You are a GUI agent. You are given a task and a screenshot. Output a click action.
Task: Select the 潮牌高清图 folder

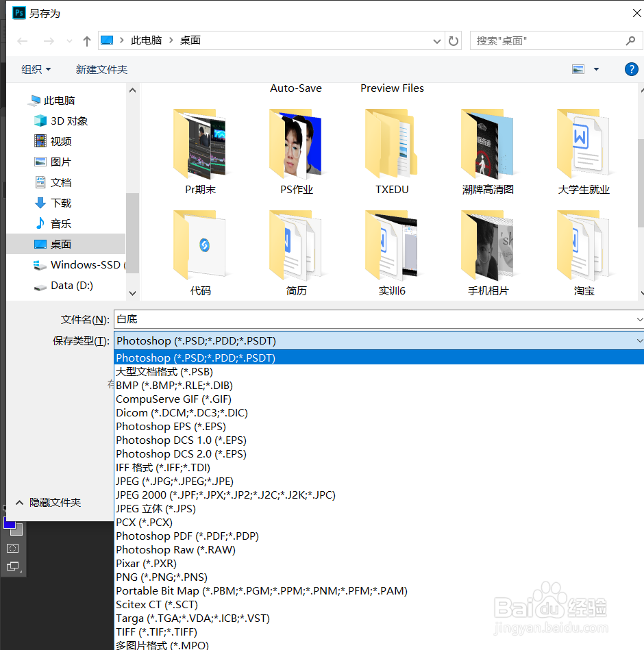click(x=488, y=152)
